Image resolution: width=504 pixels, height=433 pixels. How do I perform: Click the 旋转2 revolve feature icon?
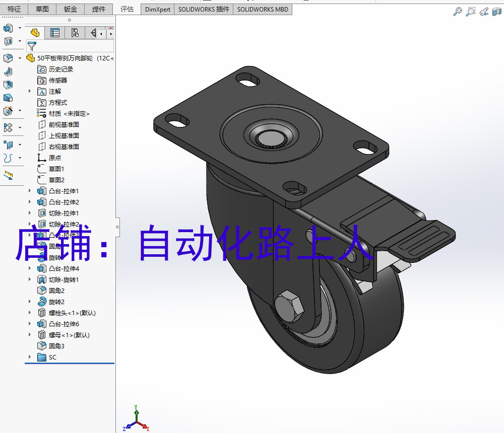pyautogui.click(x=42, y=302)
